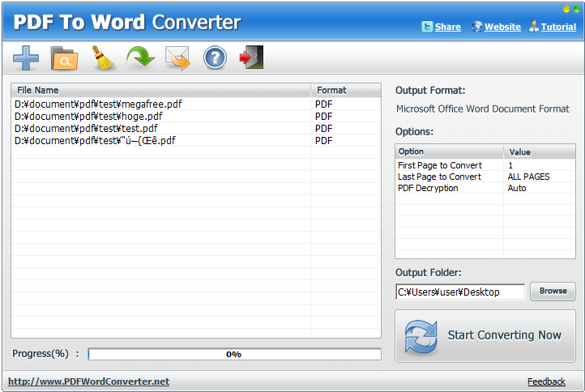Click the Option column header
Image resolution: width=585 pixels, height=392 pixels.
(x=450, y=151)
